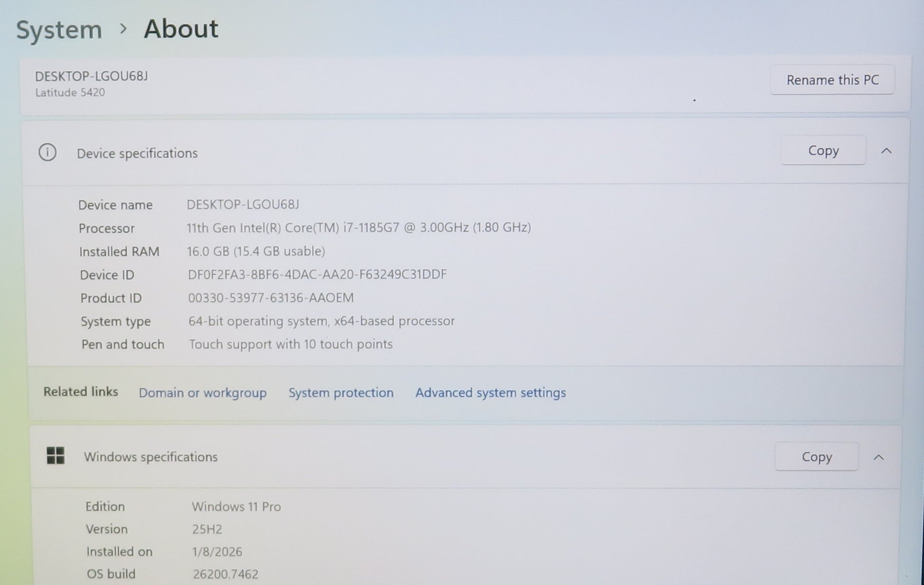Collapse the Device specifications section
Screen dimensions: 924x585
click(886, 151)
